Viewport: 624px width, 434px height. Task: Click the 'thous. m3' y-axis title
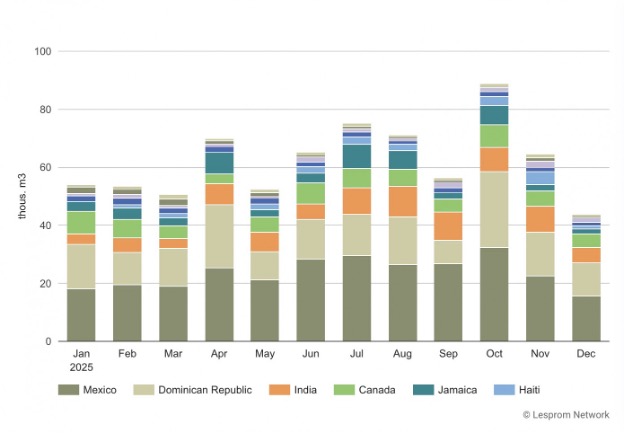pos(23,196)
